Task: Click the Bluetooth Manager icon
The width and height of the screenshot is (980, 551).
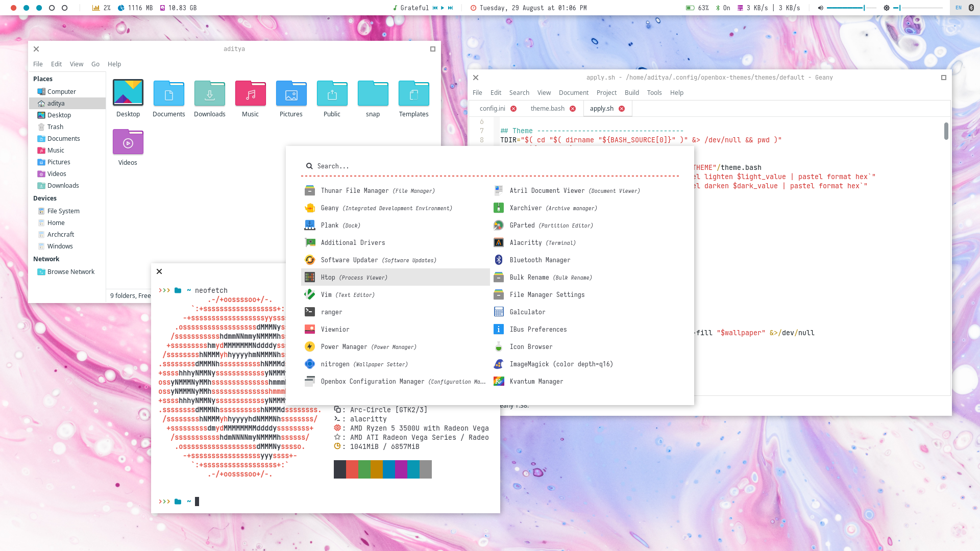Action: point(499,260)
